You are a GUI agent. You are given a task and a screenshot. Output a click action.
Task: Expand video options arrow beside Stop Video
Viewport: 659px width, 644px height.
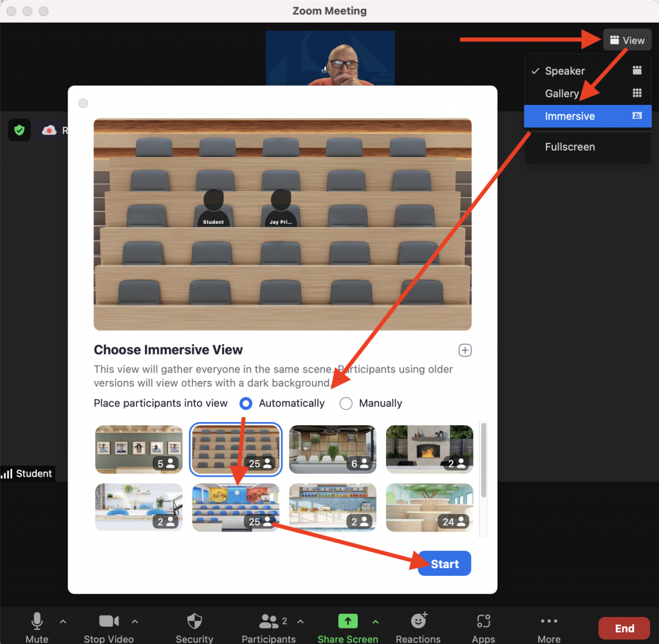pos(135,621)
